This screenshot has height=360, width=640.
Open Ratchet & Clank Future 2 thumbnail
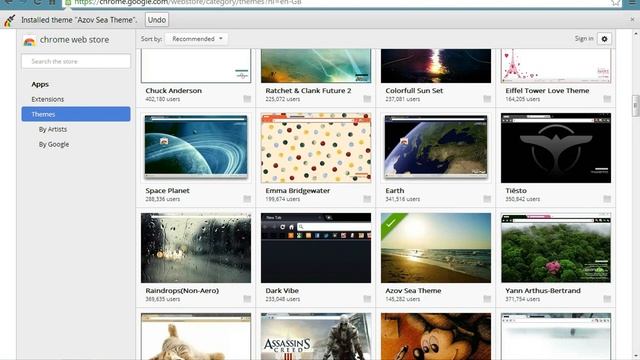click(316, 66)
